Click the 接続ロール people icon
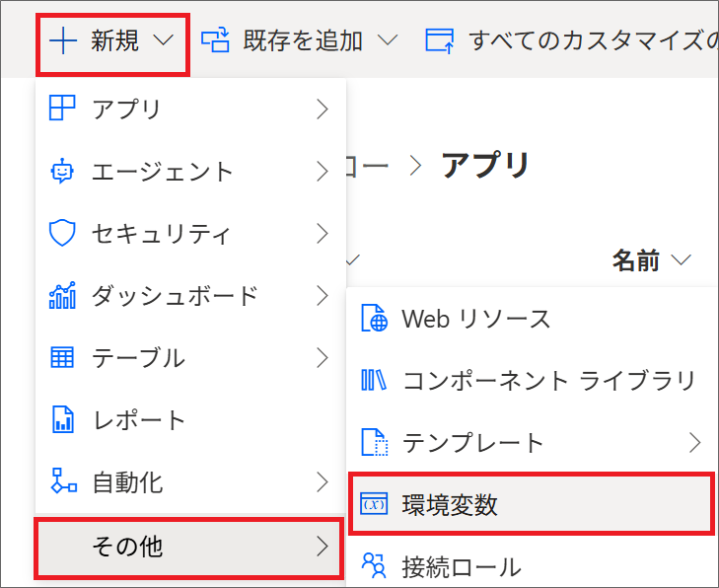The height and width of the screenshot is (588, 719). click(x=374, y=565)
